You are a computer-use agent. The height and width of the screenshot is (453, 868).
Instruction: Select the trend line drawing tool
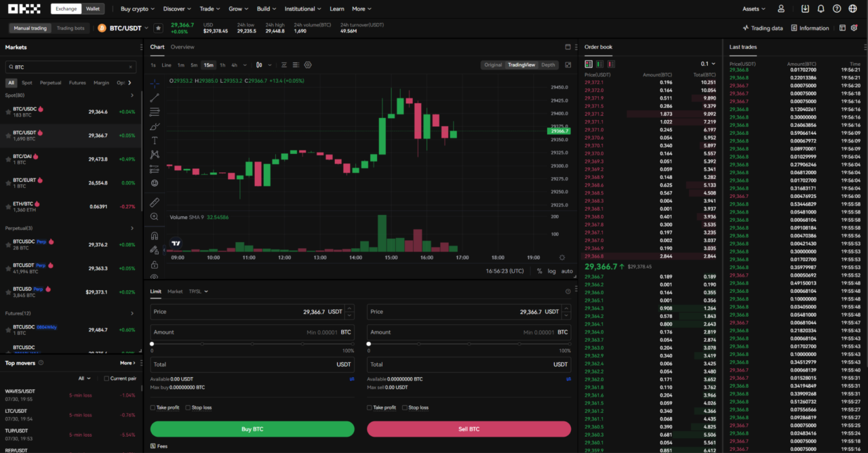coord(155,97)
